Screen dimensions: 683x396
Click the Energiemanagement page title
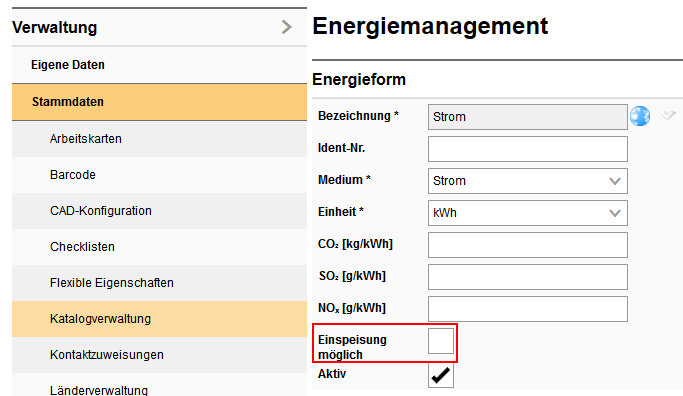click(430, 26)
